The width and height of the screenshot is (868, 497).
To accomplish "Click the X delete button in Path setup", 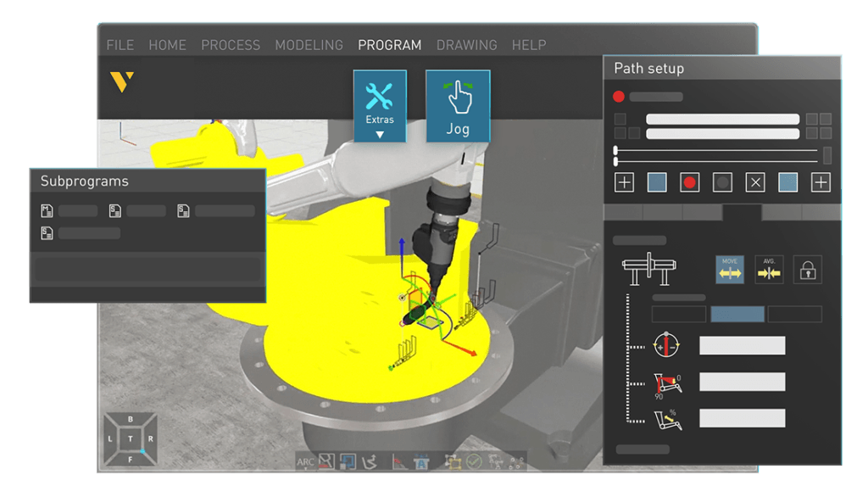I will coord(755,182).
